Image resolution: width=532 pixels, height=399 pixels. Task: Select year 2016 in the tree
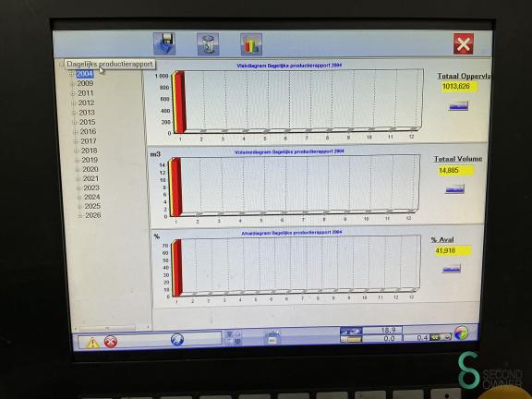pos(89,131)
